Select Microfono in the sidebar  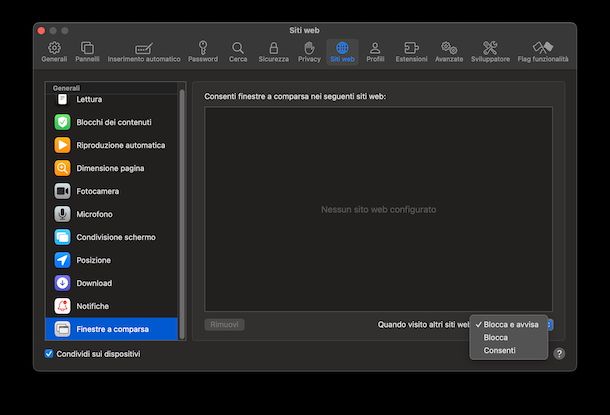tap(111, 214)
